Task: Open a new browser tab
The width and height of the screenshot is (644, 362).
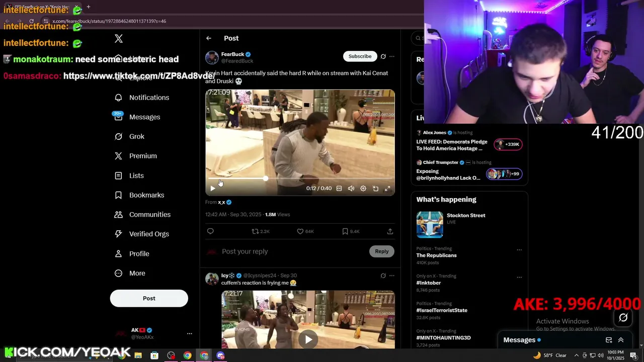Action: tap(89, 7)
